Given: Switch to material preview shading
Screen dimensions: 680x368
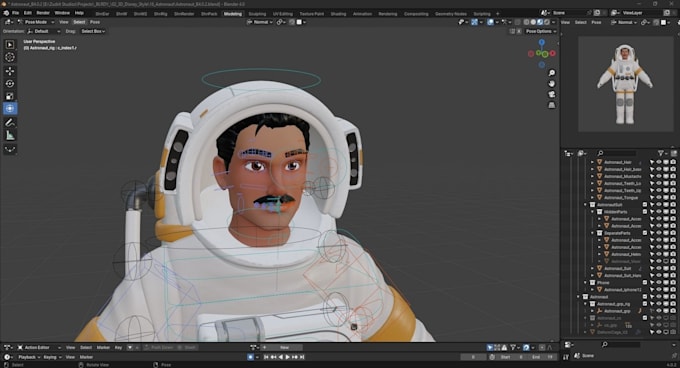Looking at the screenshot, I should click(x=540, y=22).
